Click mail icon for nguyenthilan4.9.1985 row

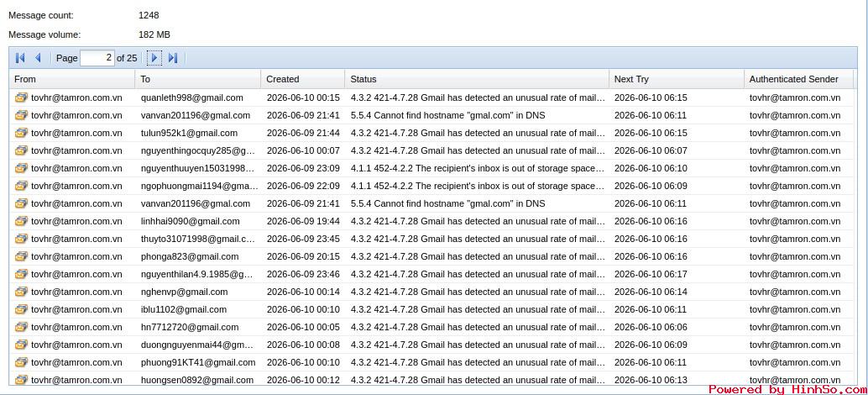21,274
